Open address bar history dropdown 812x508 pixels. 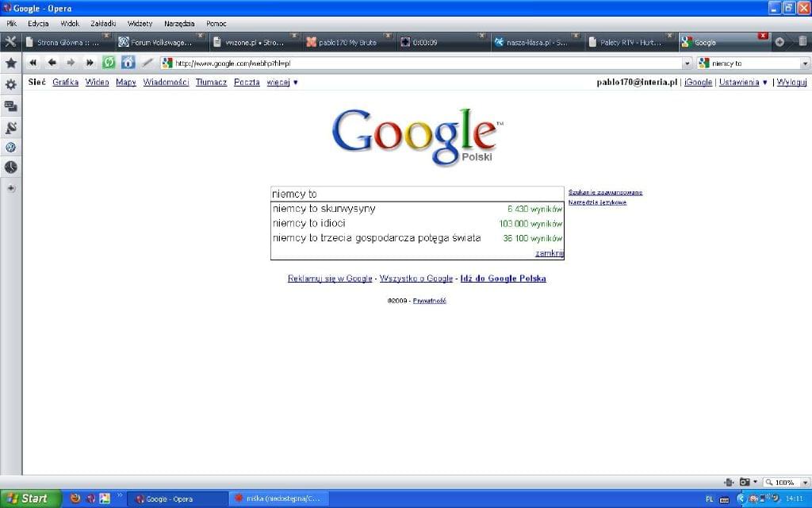(688, 63)
